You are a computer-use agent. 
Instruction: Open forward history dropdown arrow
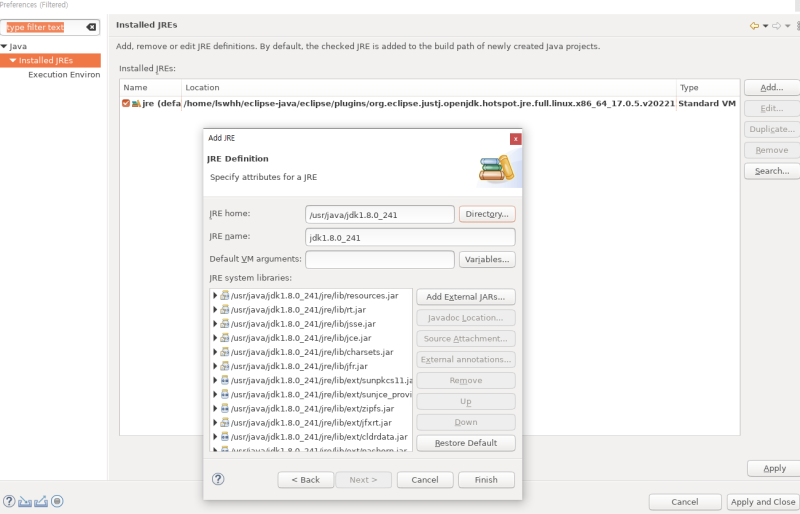[787, 26]
